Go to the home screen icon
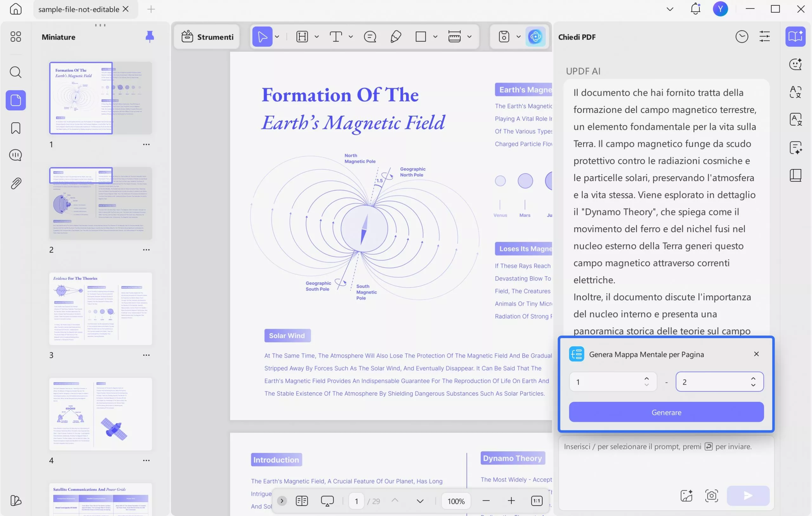This screenshot has height=516, width=812. [x=16, y=9]
